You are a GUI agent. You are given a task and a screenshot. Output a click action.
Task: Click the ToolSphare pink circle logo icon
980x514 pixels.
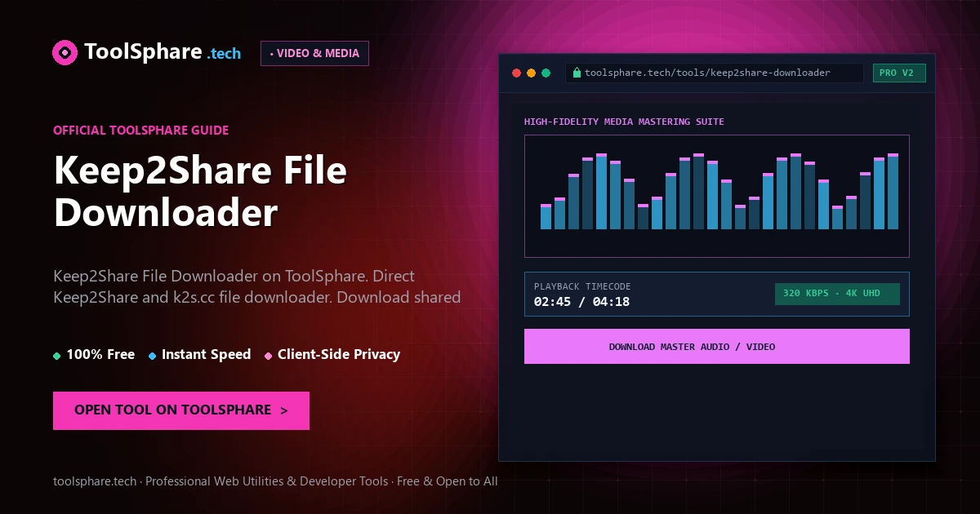click(x=65, y=53)
